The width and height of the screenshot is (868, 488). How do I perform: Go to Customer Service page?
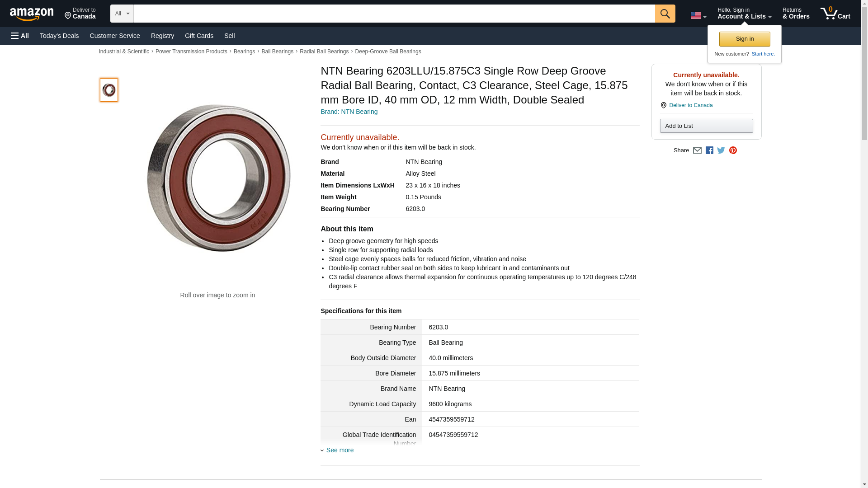(115, 36)
